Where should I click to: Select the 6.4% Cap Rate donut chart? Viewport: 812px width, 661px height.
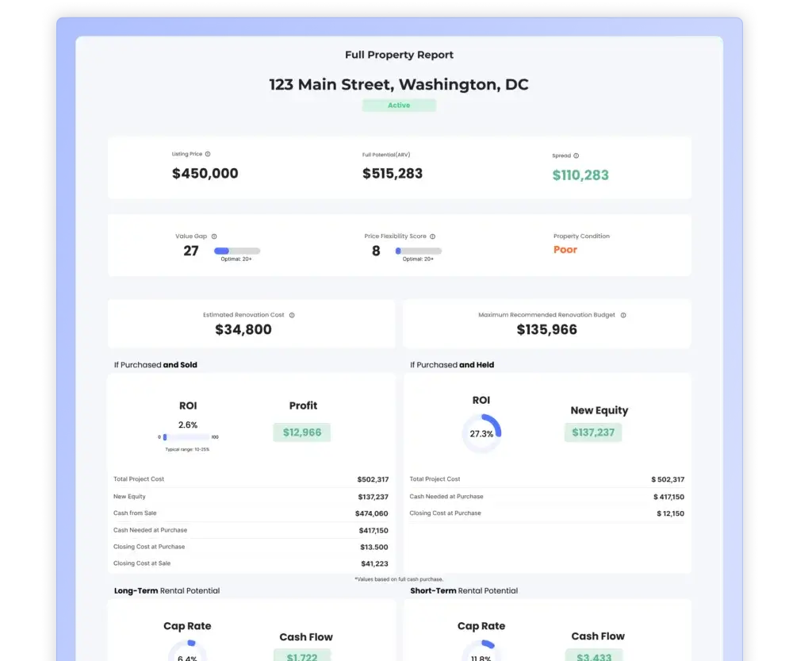188,655
